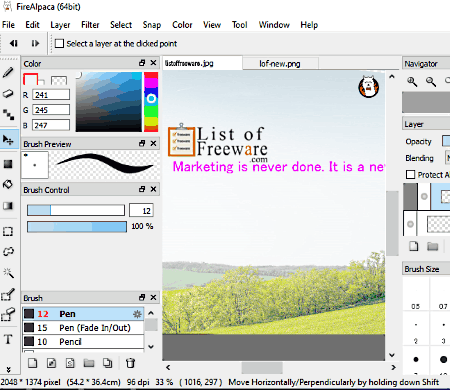Switch to the lof-new.png tab

pos(280,64)
